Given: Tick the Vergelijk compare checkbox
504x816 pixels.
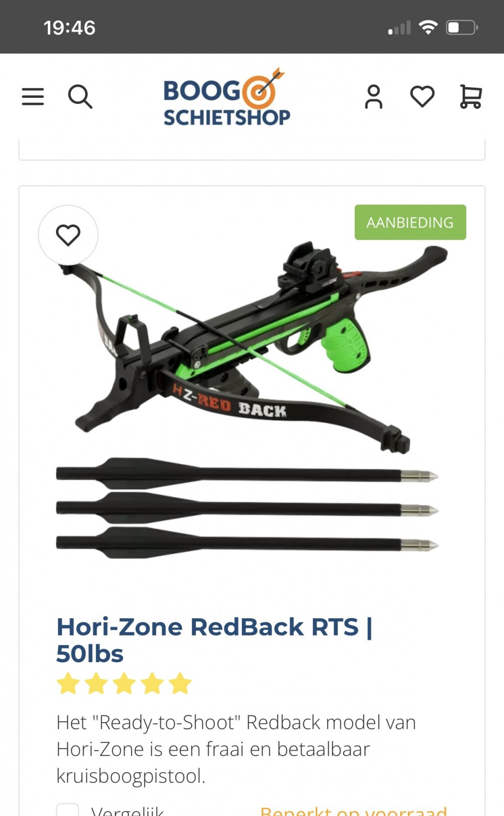Looking at the screenshot, I should (x=68, y=810).
